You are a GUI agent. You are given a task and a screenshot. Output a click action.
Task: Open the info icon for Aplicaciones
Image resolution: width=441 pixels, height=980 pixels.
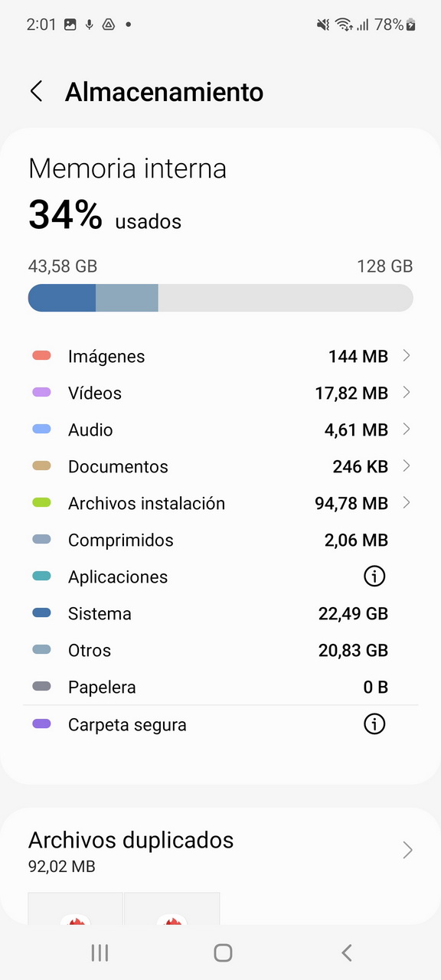(374, 577)
